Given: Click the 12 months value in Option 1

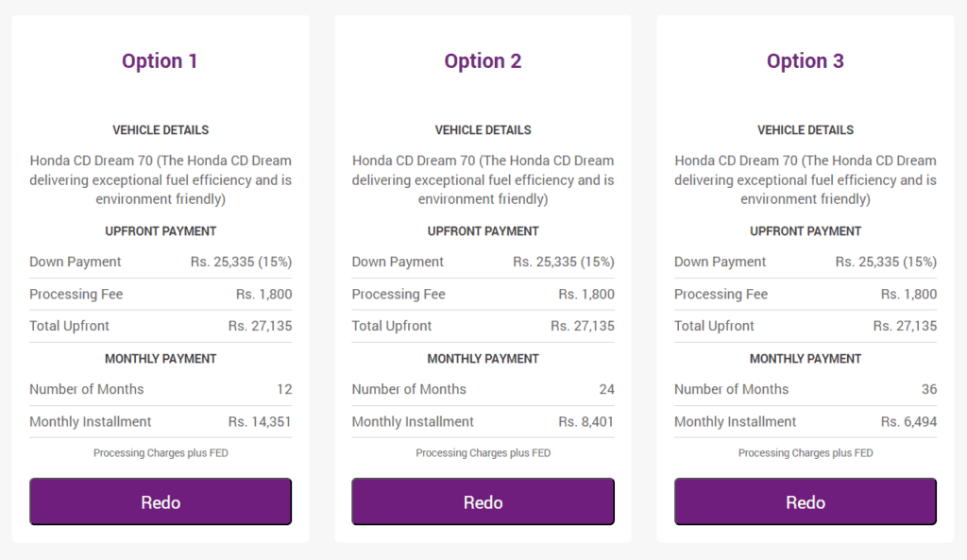Looking at the screenshot, I should tap(284, 389).
